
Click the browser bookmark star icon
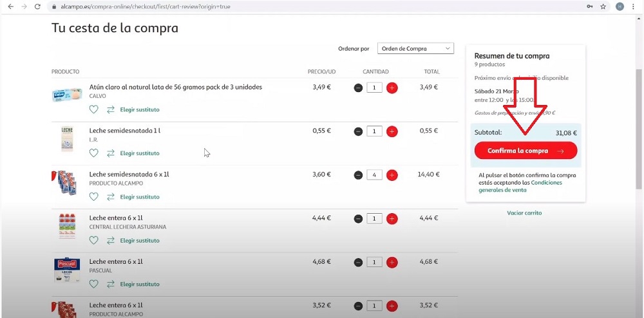coord(603,6)
